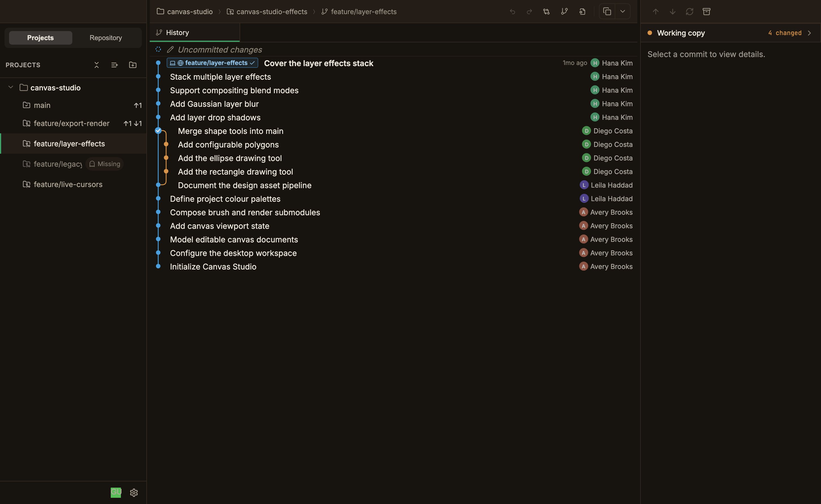Viewport: 821px width, 504px height.
Task: Switch to the Repository tab
Action: (x=106, y=38)
